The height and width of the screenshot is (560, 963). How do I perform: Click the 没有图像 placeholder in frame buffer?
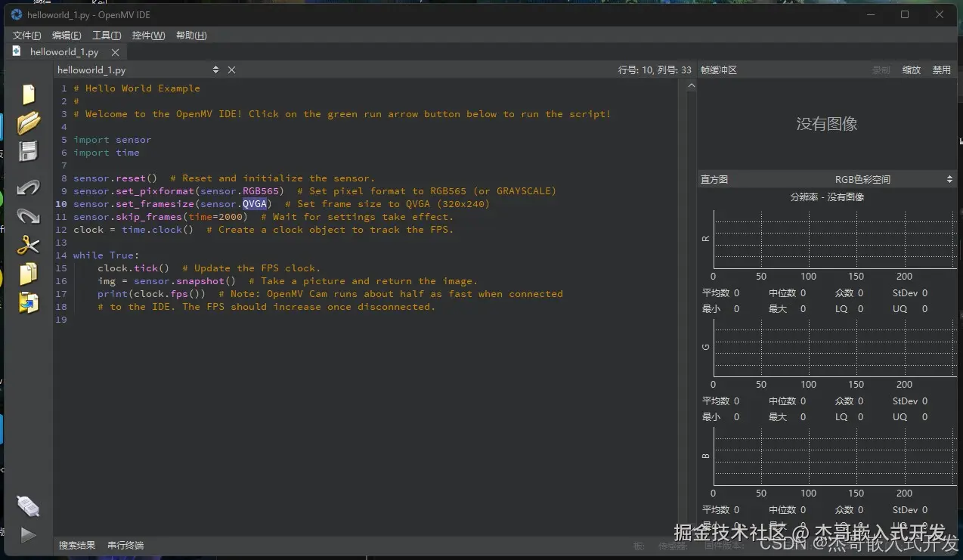click(x=827, y=124)
